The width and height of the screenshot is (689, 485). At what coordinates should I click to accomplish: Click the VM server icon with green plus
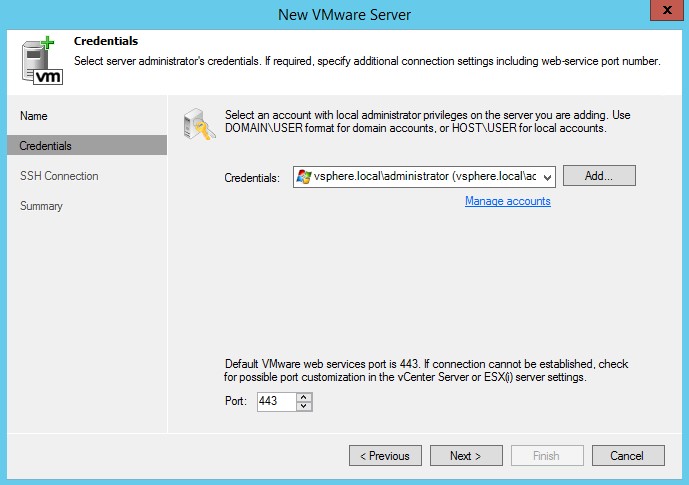(42, 61)
